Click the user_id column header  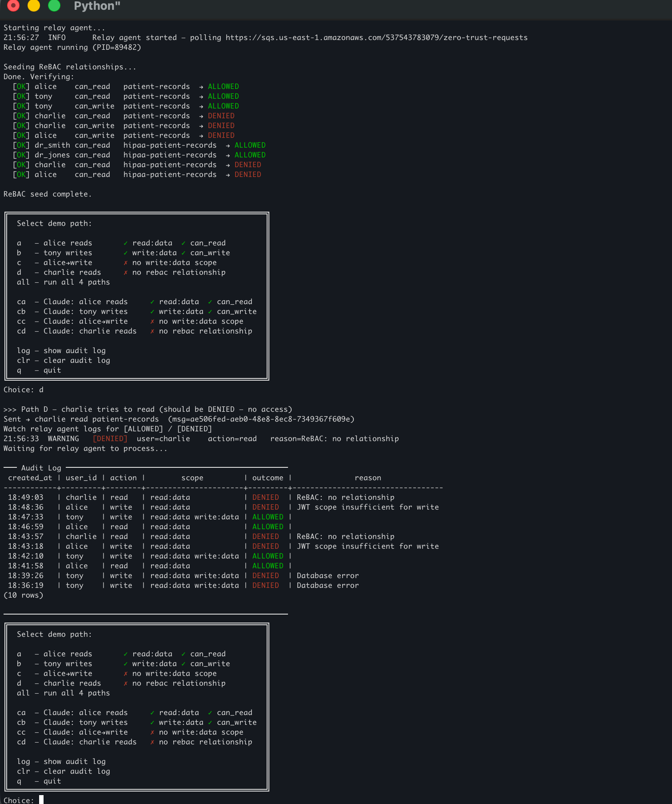[81, 478]
